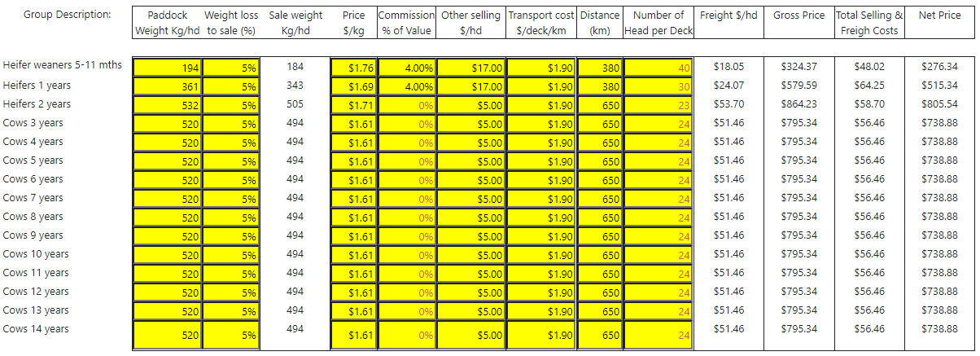Click transport cost $1.90 for Cows 14 years
Screen dimensions: 980x356
pyautogui.click(x=541, y=335)
